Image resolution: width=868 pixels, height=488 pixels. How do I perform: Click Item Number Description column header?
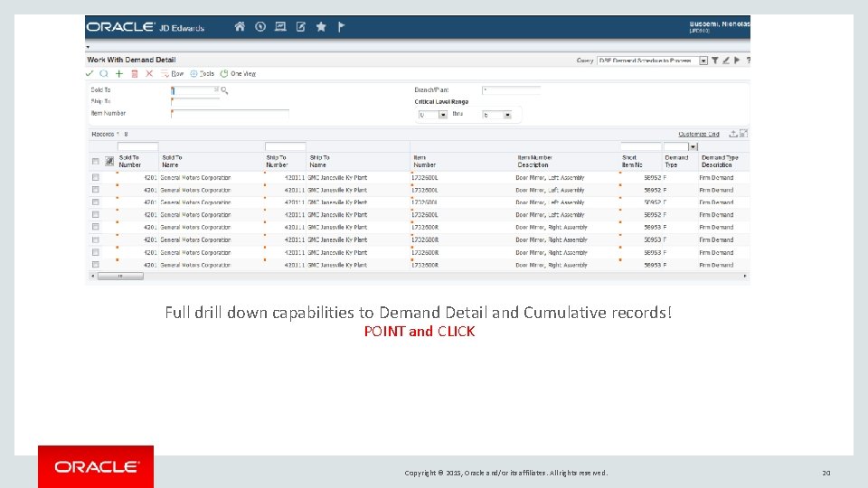click(x=534, y=161)
